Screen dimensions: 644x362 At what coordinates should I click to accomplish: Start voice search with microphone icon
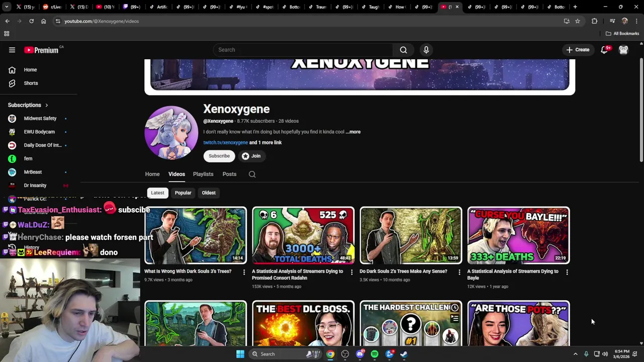426,50
